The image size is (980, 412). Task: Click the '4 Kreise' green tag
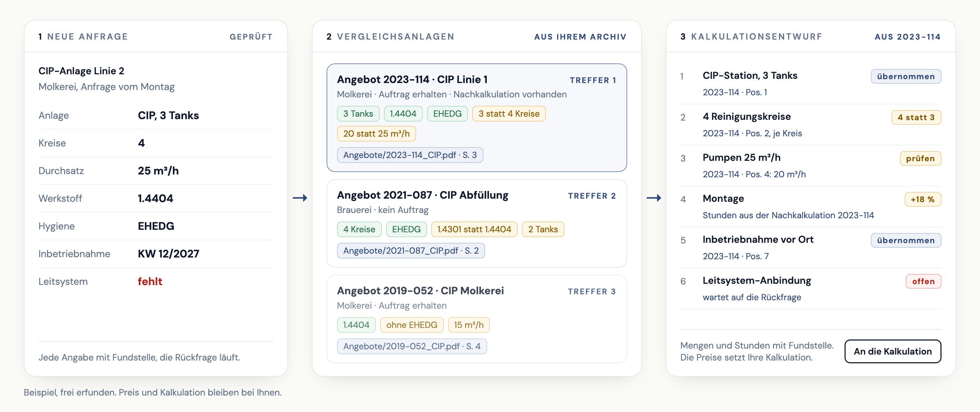359,229
